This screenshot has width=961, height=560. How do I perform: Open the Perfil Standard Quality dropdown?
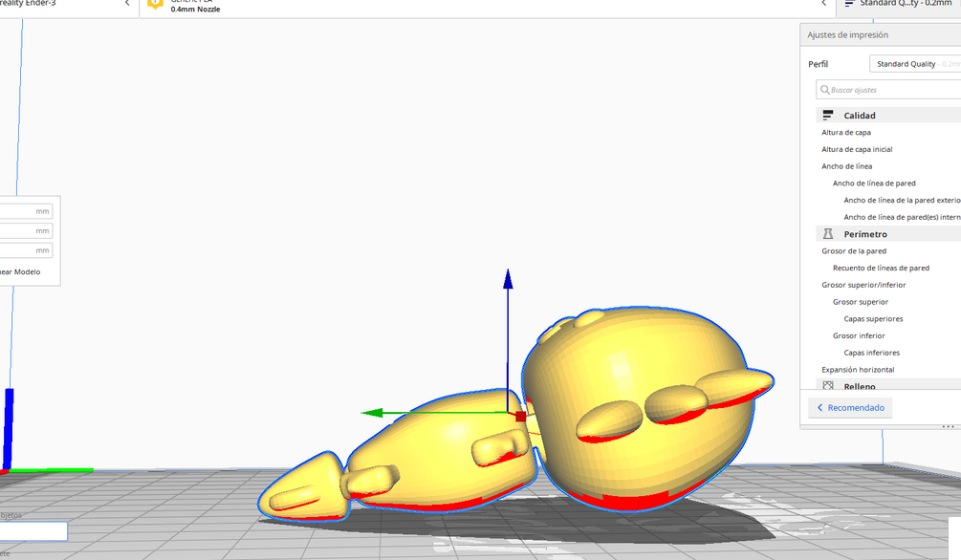pyautogui.click(x=915, y=64)
